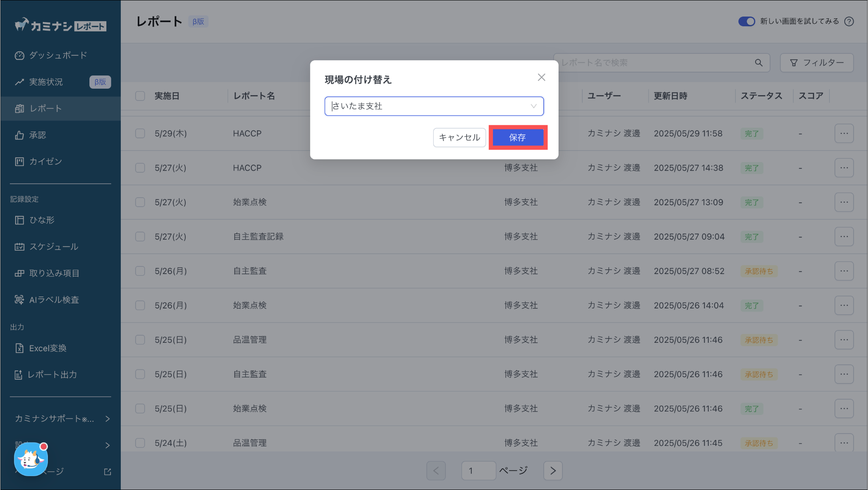This screenshot has height=490, width=868.
Task: Open the chat support mascot icon
Action: click(x=31, y=459)
